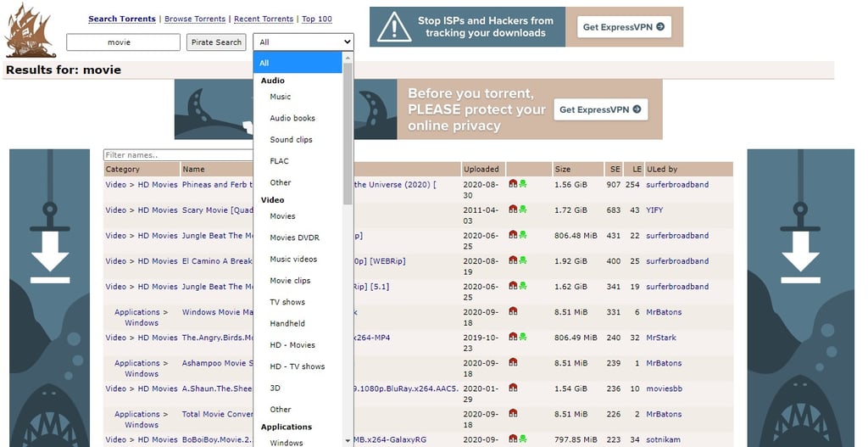The image size is (868, 447).
Task: Select Movie clips option
Action: [x=290, y=281]
